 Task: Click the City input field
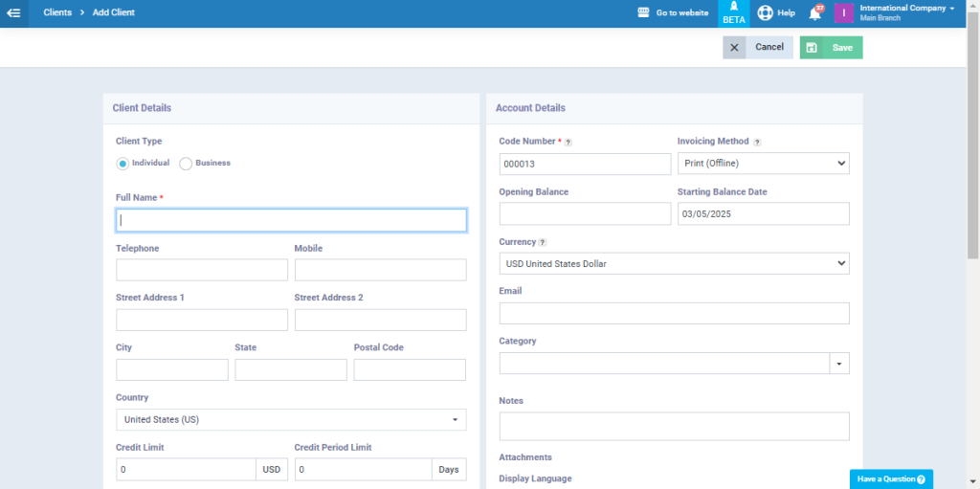point(172,369)
